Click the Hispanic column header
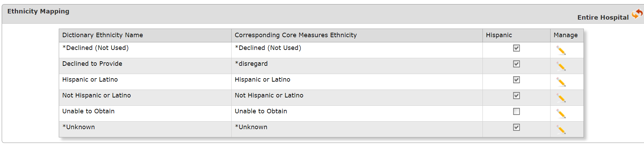 499,35
